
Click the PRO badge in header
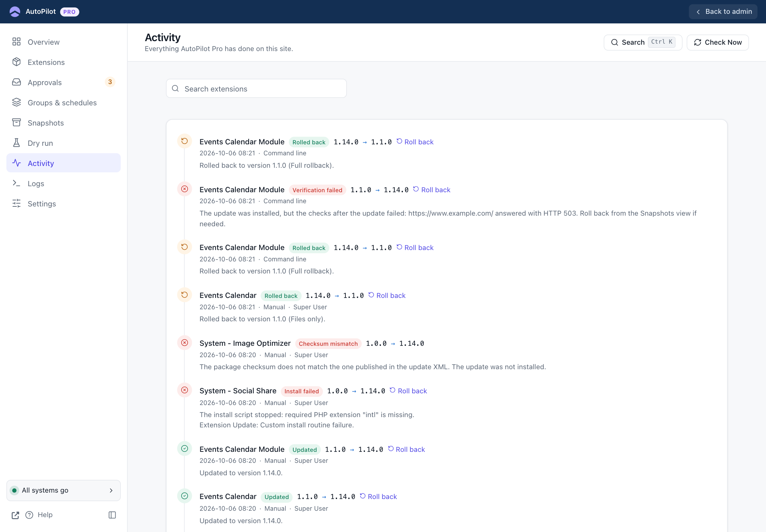click(70, 12)
